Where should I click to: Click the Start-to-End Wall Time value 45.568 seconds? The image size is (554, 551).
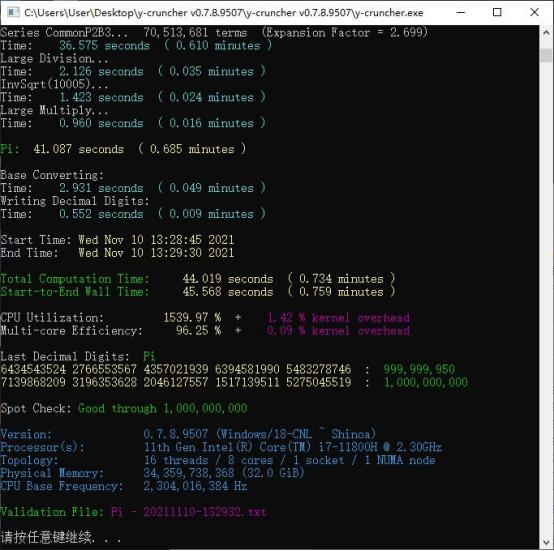(228, 292)
